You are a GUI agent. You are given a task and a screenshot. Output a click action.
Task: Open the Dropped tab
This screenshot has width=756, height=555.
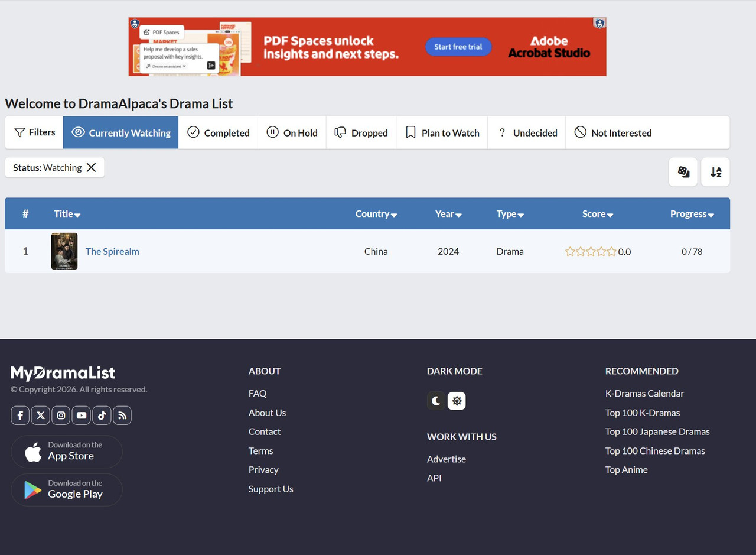pos(361,132)
